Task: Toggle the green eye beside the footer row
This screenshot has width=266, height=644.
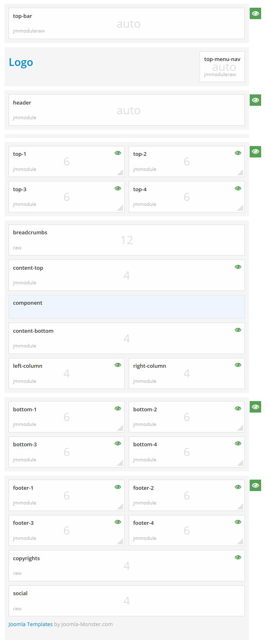Action: (255, 485)
